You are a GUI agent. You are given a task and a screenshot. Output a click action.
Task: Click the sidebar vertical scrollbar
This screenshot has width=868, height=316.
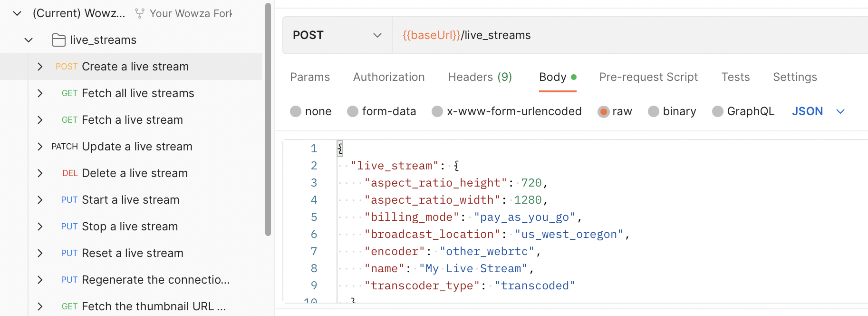click(x=268, y=119)
